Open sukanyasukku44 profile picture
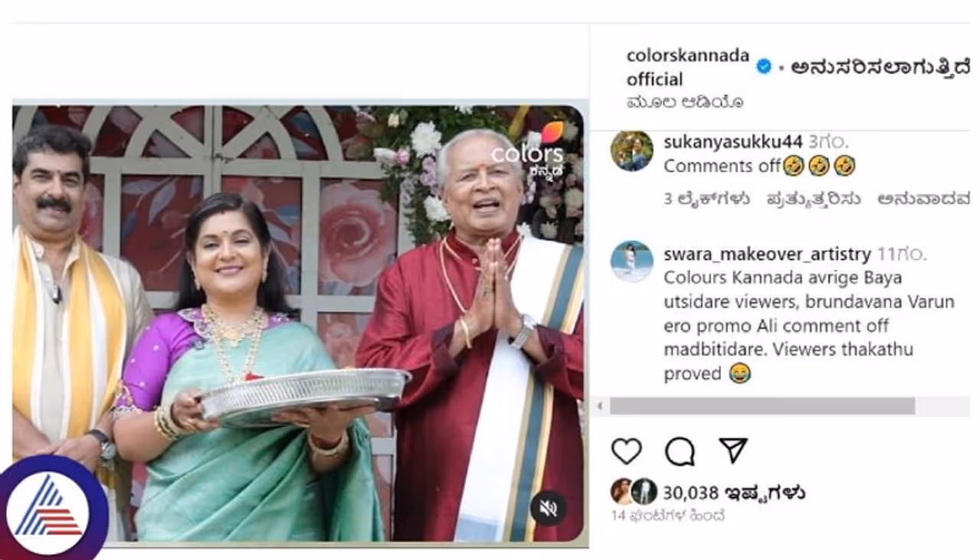 coord(632,151)
